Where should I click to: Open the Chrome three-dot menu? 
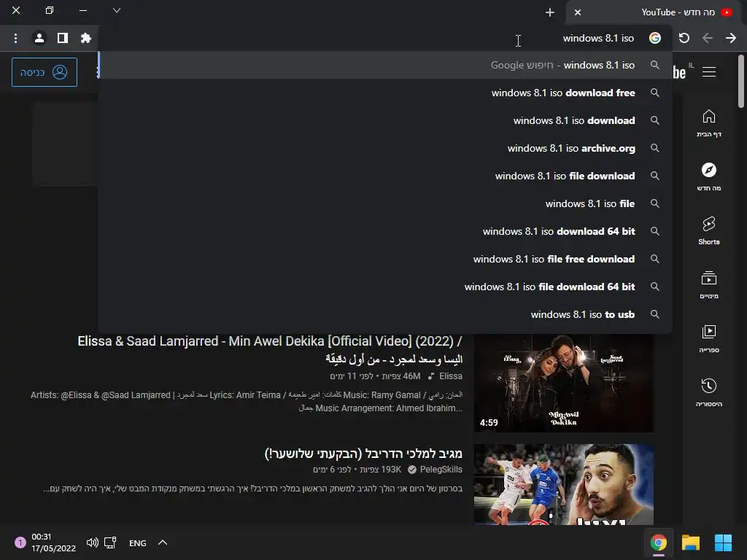16,38
